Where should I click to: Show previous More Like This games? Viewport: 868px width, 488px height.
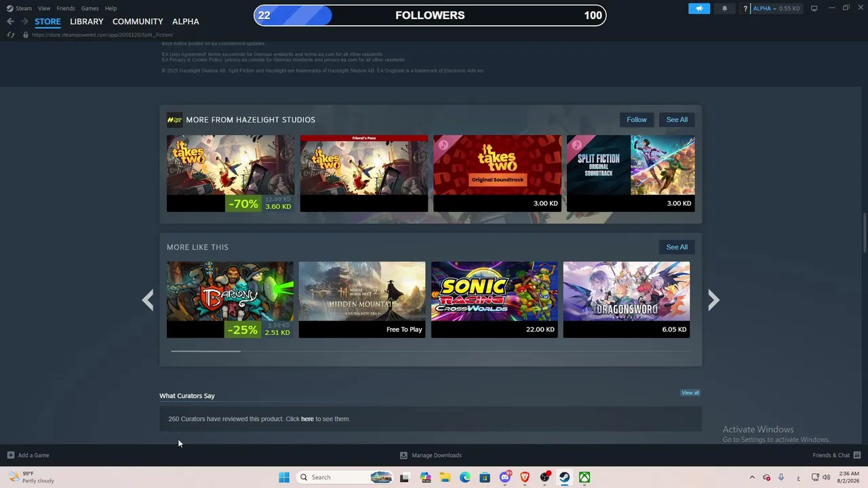[x=147, y=300]
